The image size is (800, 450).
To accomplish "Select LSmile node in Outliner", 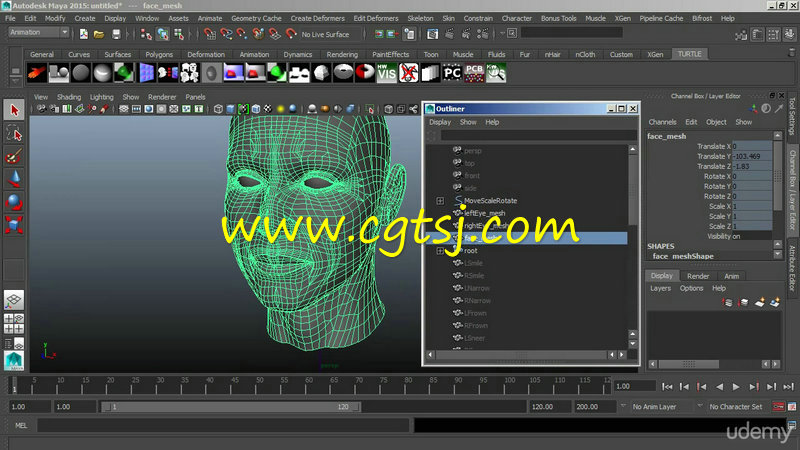I will tap(473, 263).
